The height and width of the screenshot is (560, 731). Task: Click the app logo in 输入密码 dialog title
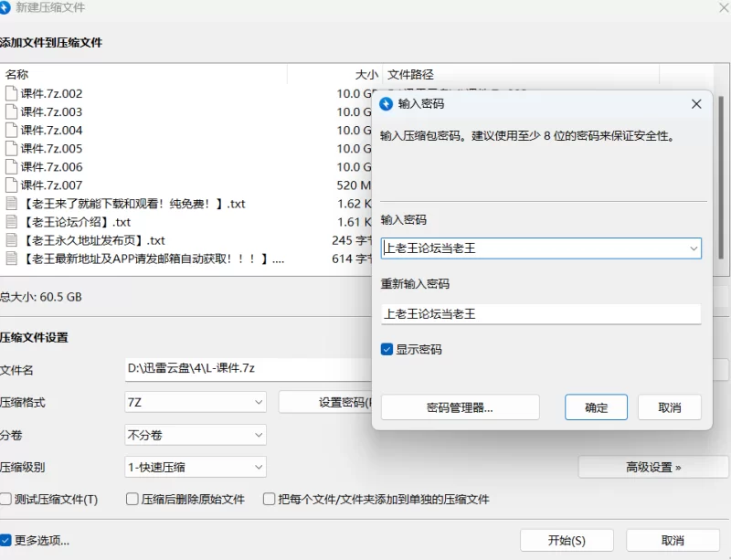coord(386,103)
